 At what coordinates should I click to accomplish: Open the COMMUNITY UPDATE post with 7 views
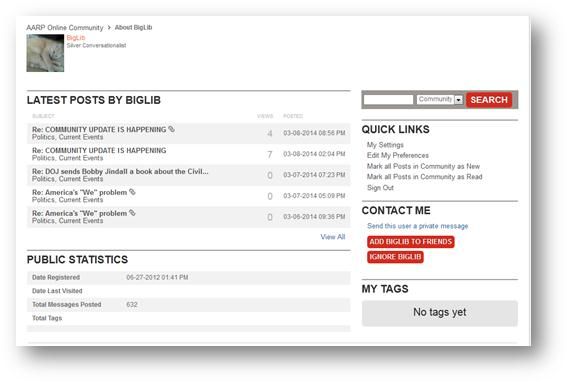pyautogui.click(x=99, y=150)
